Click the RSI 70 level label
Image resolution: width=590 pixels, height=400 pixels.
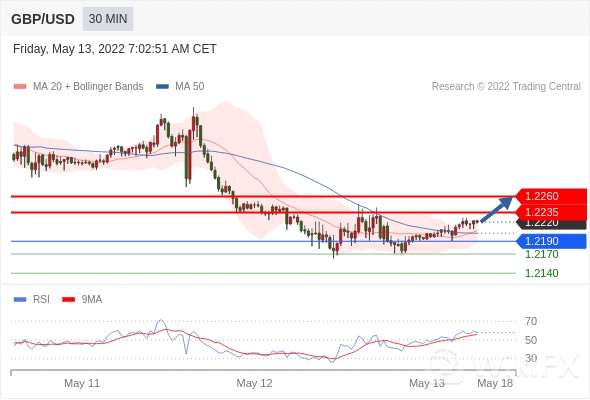[531, 321]
